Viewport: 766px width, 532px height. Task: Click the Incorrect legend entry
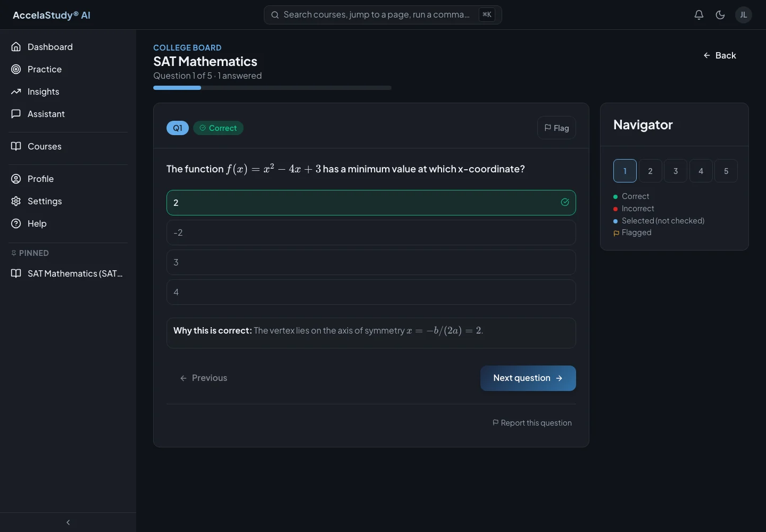[634, 209]
